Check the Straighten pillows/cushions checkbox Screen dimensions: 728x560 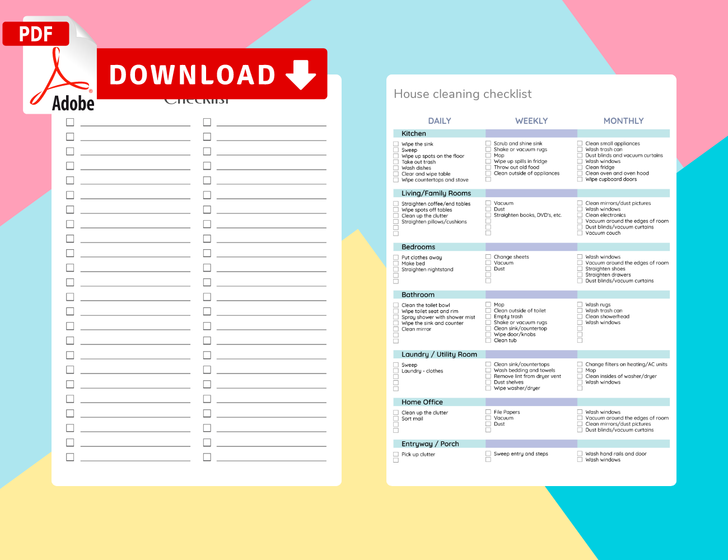coord(396,222)
